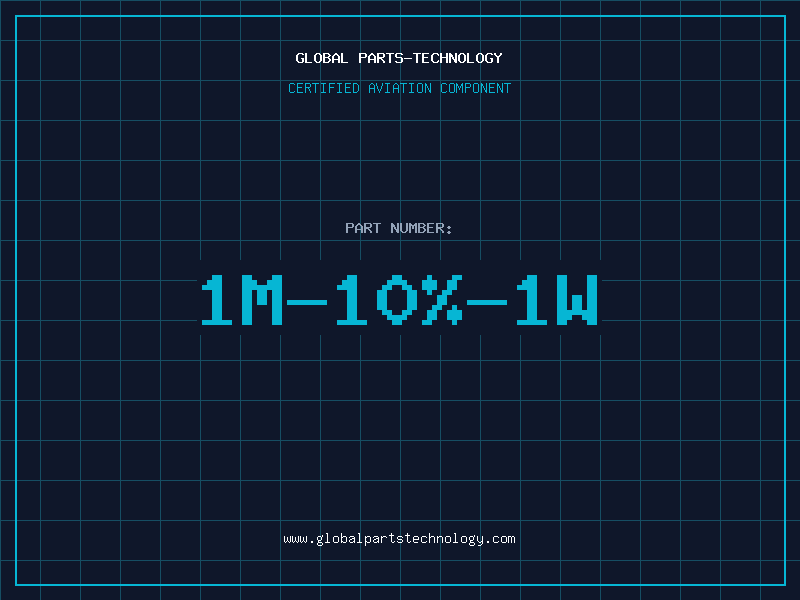Select the CERTIFIED AVIATION COMPONENT subtitle
Image resolution: width=800 pixels, height=600 pixels.
pyautogui.click(x=399, y=88)
